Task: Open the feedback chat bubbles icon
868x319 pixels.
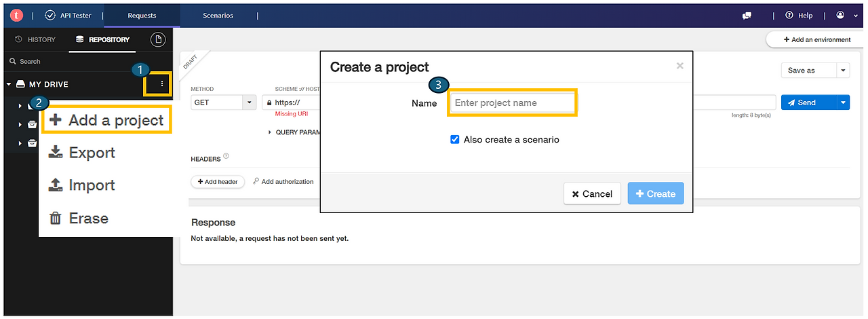Action: pyautogui.click(x=747, y=16)
